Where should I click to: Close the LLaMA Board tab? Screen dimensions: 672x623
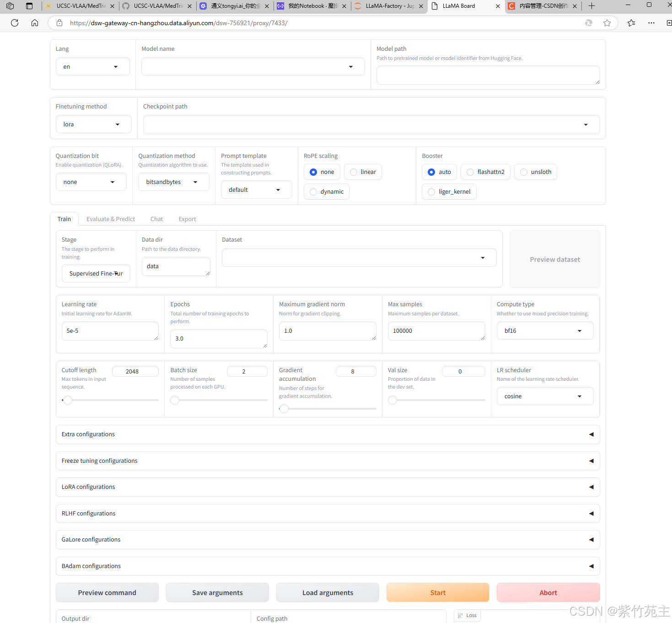[498, 6]
